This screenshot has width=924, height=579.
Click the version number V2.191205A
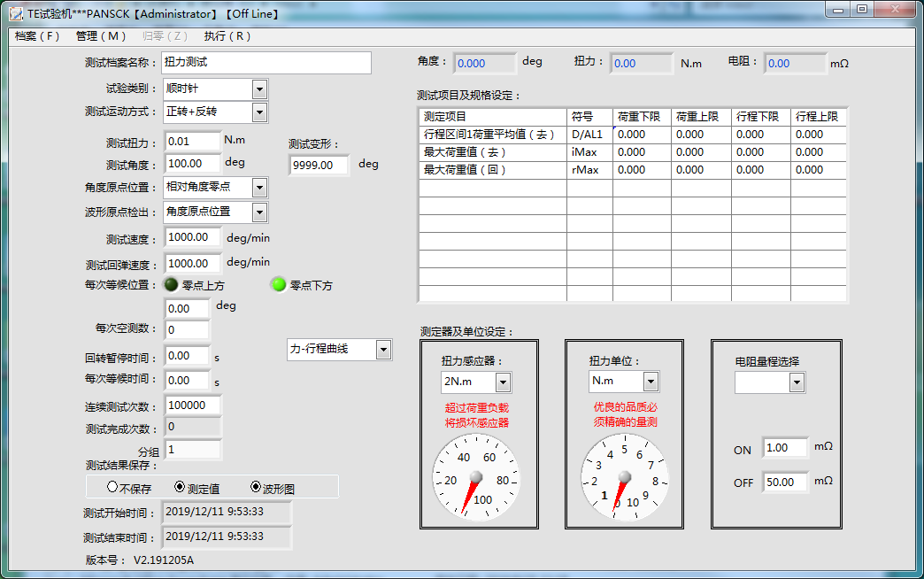pyautogui.click(x=164, y=560)
